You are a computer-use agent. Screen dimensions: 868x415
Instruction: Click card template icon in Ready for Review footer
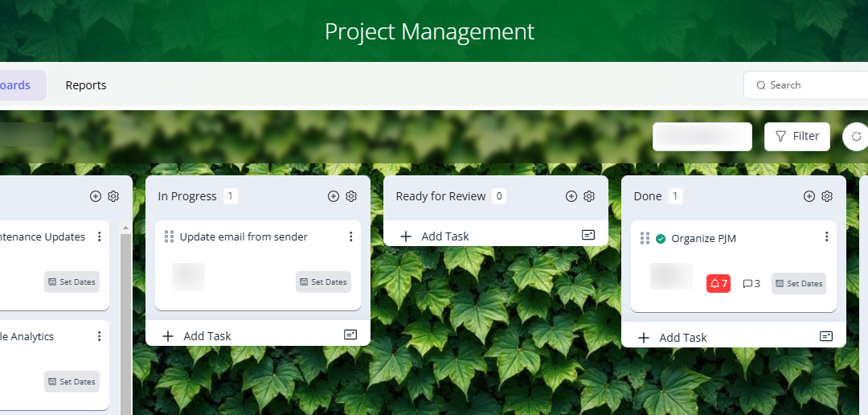tap(588, 235)
